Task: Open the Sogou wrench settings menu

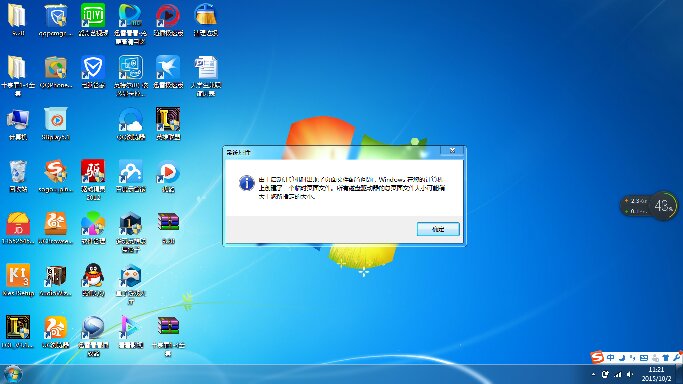Action: pyautogui.click(x=676, y=357)
